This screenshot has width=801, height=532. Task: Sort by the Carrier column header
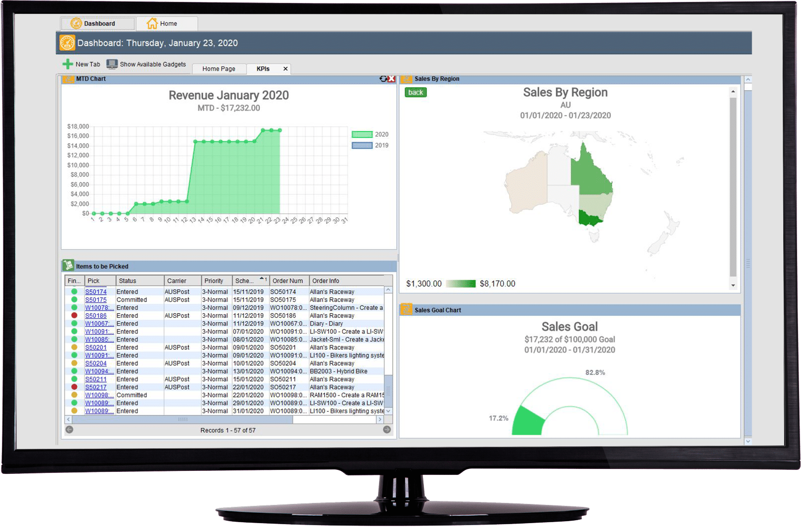183,281
